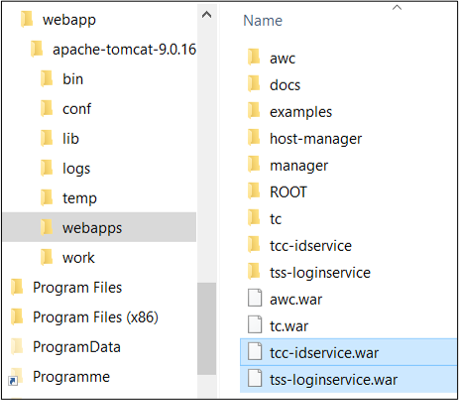Click the scroll-up arrow of navigation pane
This screenshot has height=400, width=459.
click(x=207, y=15)
